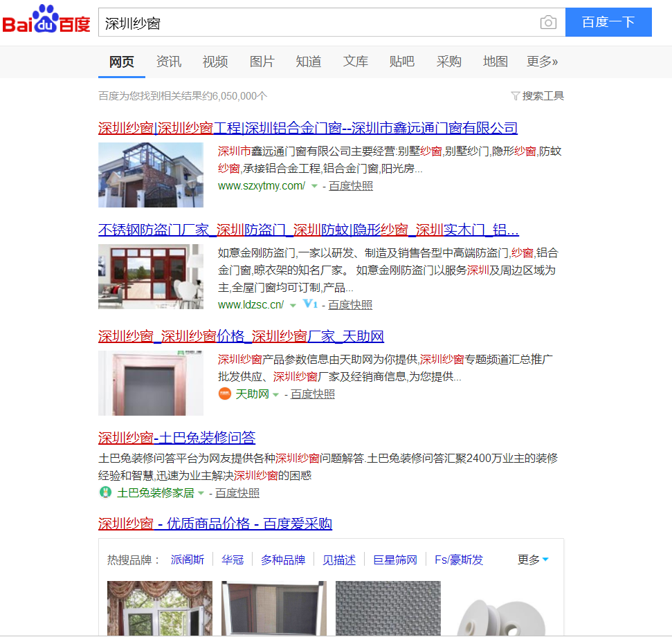Expand the 更多 brands dropdown
672x637 pixels.
point(533,560)
